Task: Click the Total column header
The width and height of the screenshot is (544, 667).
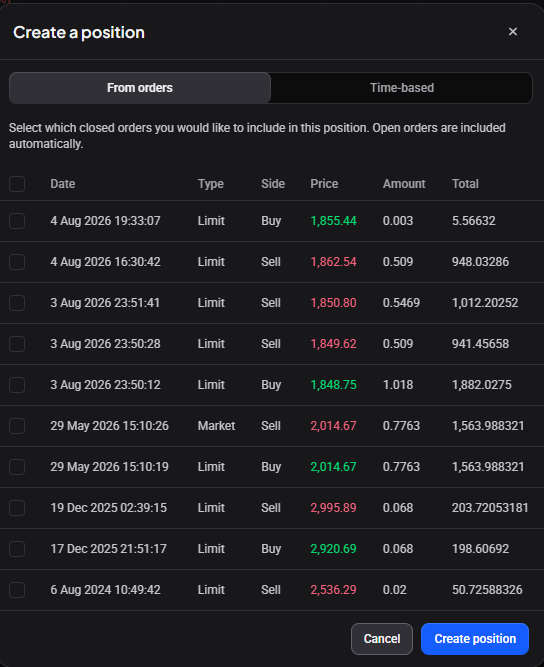Action: [465, 184]
